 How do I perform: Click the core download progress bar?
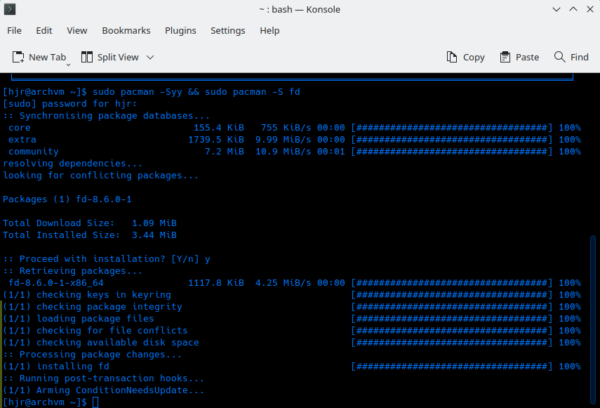[452, 128]
